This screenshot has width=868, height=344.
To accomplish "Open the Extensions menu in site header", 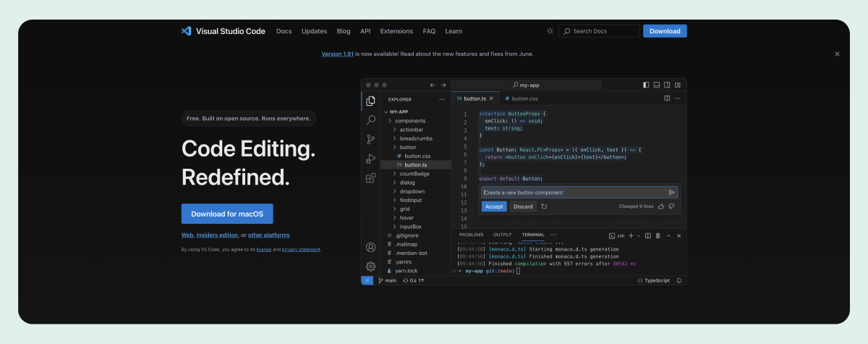I will pos(396,31).
